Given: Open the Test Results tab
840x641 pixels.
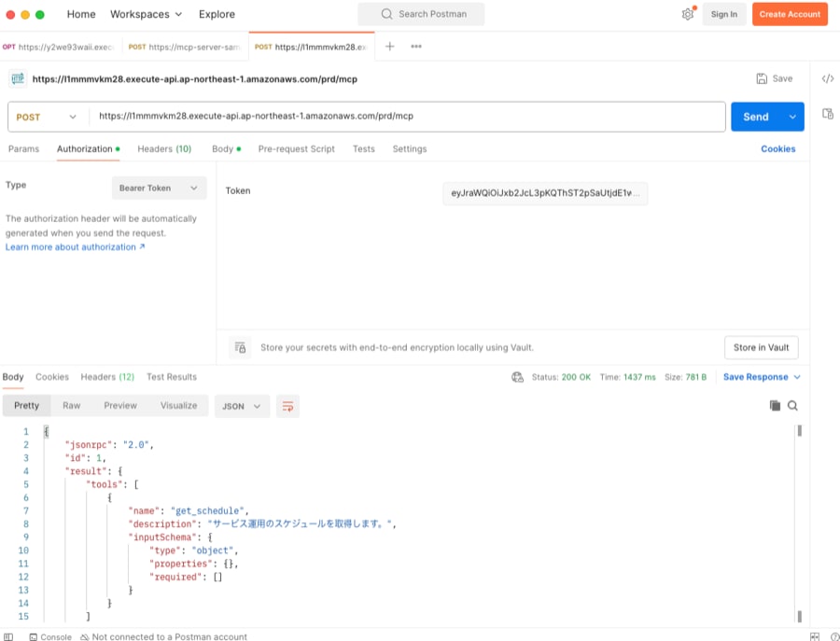Looking at the screenshot, I should click(x=172, y=377).
